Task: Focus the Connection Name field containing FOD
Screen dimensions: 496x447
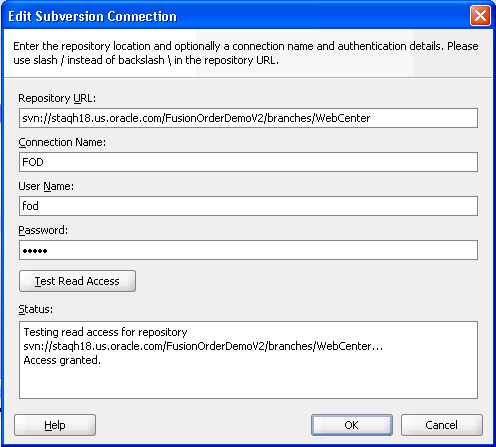Action: click(x=248, y=162)
